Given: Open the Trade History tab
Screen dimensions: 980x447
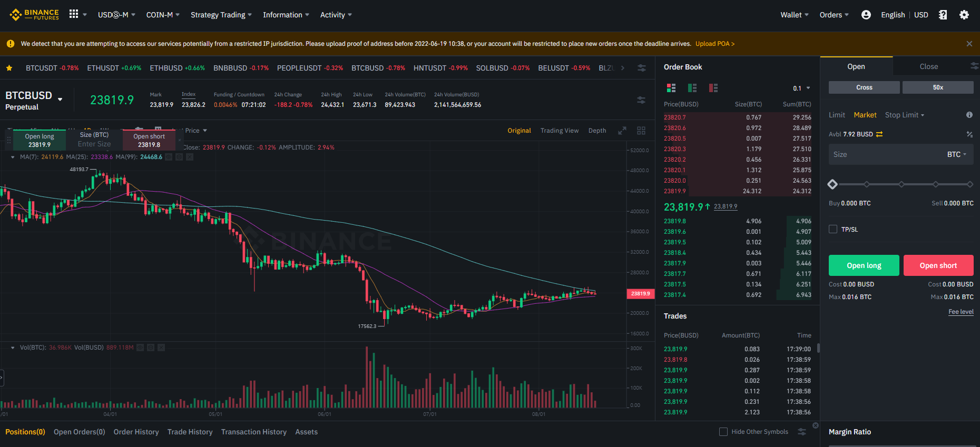Looking at the screenshot, I should point(190,432).
